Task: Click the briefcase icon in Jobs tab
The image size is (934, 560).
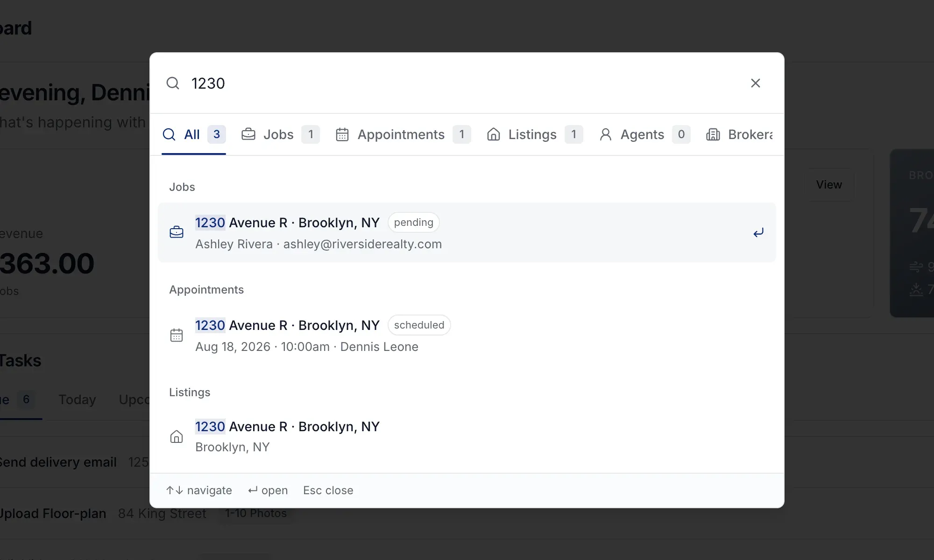Action: pos(248,134)
